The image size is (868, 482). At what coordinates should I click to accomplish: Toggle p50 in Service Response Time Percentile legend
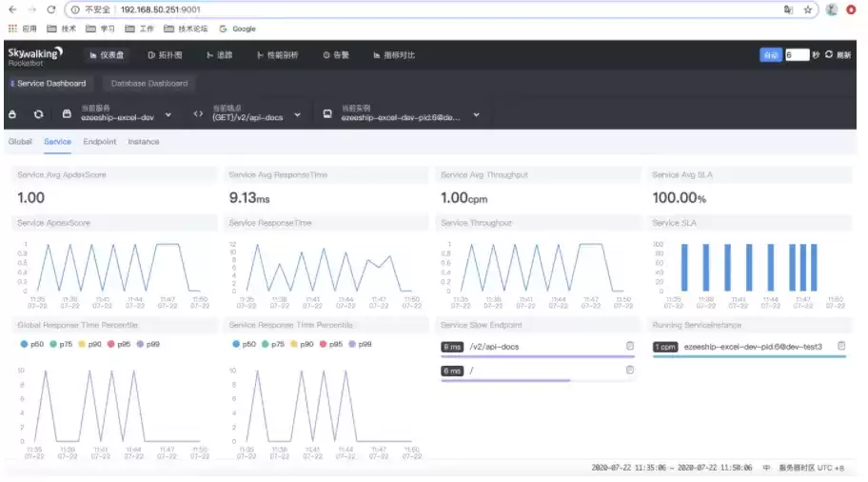click(244, 344)
